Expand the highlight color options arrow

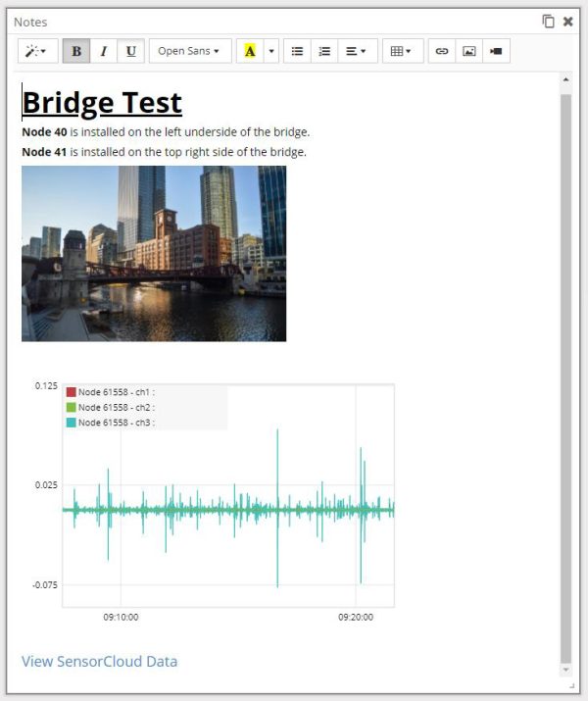tap(271, 51)
